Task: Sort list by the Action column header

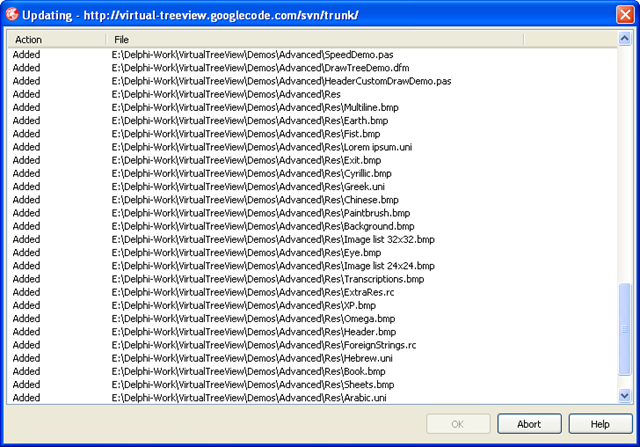Action: [57, 40]
